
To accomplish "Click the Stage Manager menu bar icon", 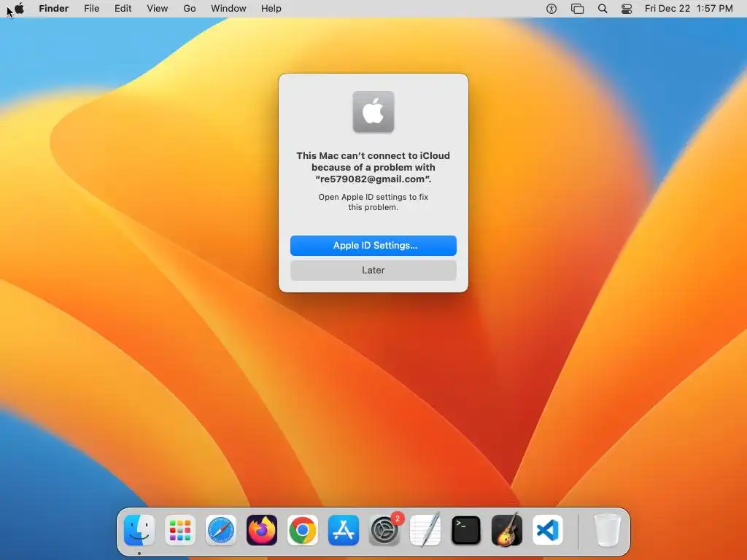I will coord(578,9).
